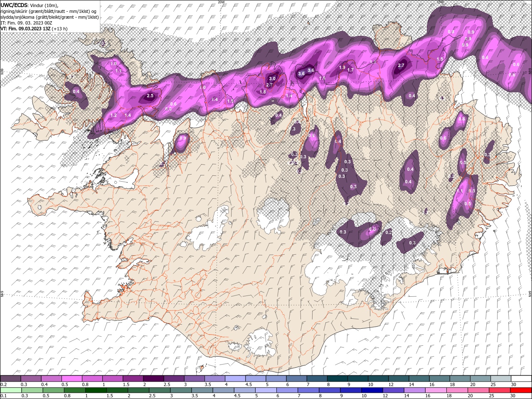Pick the deep blue bottom legend swatch at 10
The width and height of the screenshot is (532, 399).
click(372, 390)
